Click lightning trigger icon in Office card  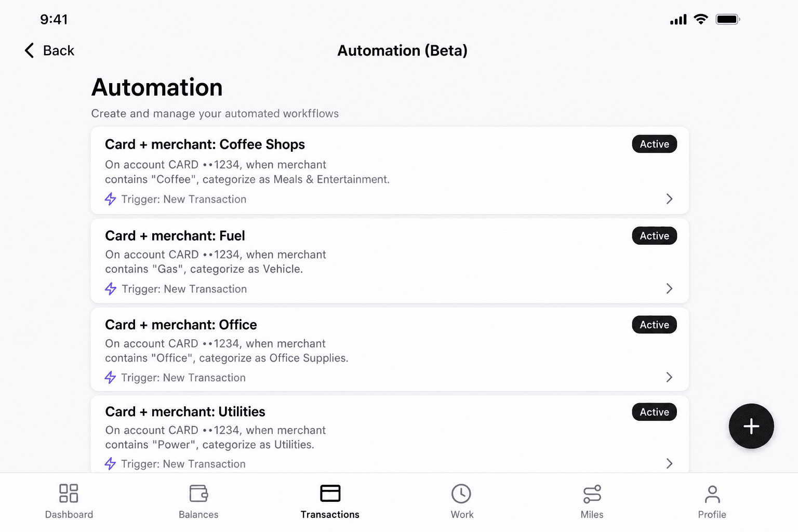coord(110,378)
